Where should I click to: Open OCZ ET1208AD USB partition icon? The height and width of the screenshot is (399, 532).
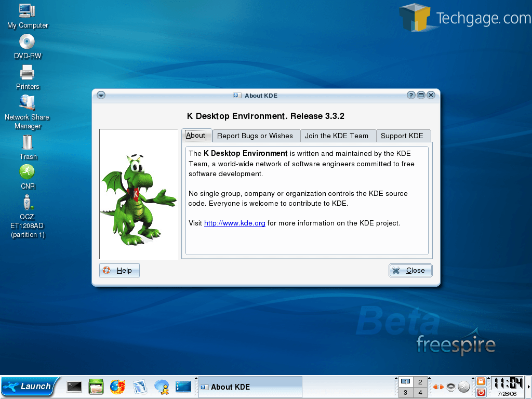point(27,217)
